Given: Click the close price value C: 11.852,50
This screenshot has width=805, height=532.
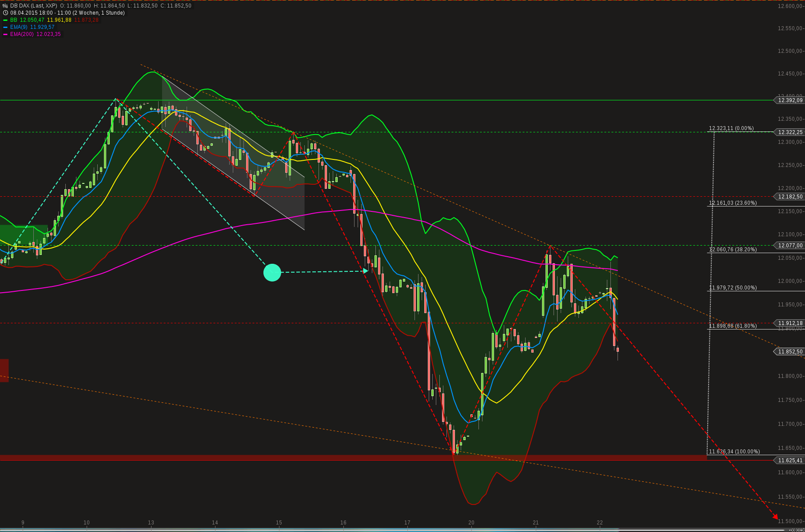Looking at the screenshot, I should [x=176, y=6].
